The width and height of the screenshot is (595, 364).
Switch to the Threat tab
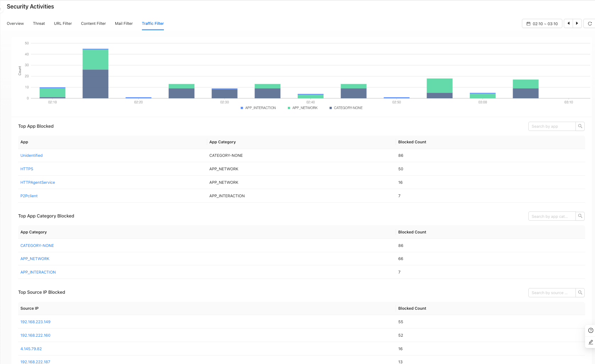39,24
